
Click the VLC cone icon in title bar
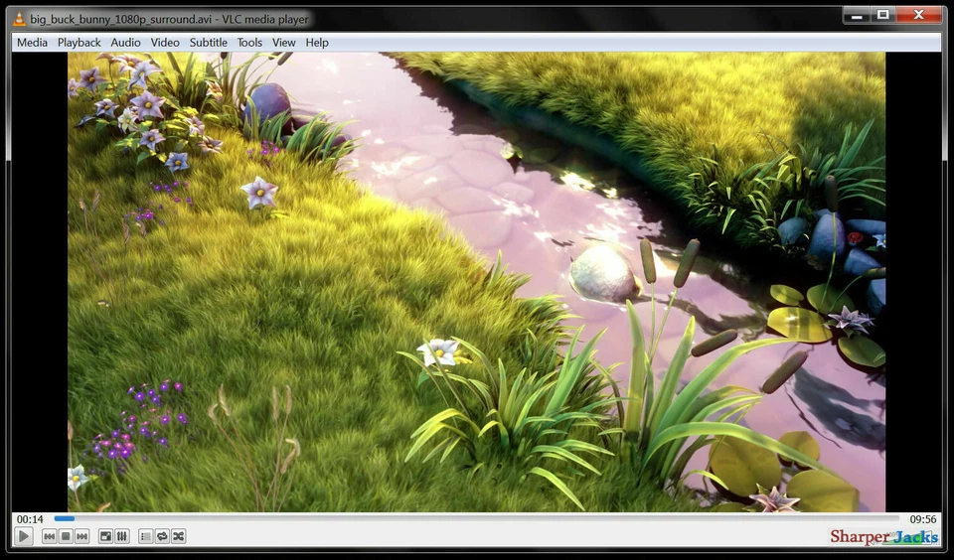[20, 19]
